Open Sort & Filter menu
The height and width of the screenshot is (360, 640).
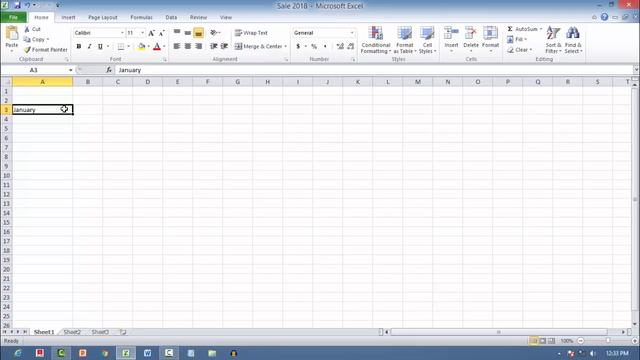[x=553, y=40]
